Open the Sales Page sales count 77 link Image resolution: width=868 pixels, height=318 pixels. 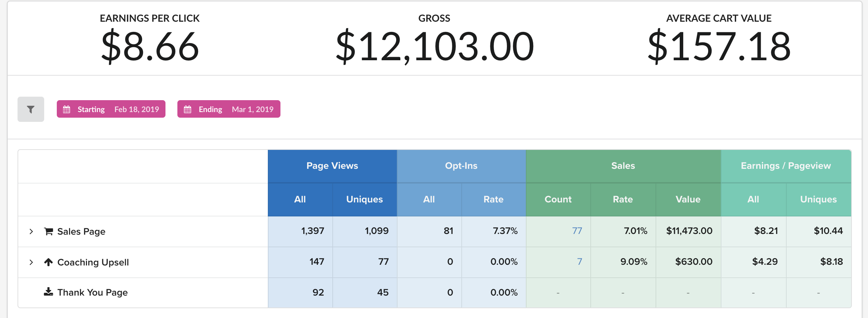tap(577, 231)
